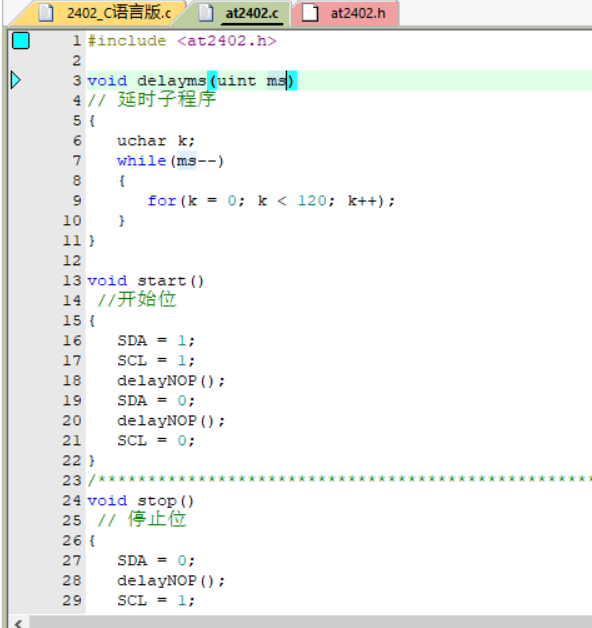Click line number 24 in the gutter

coord(72,500)
